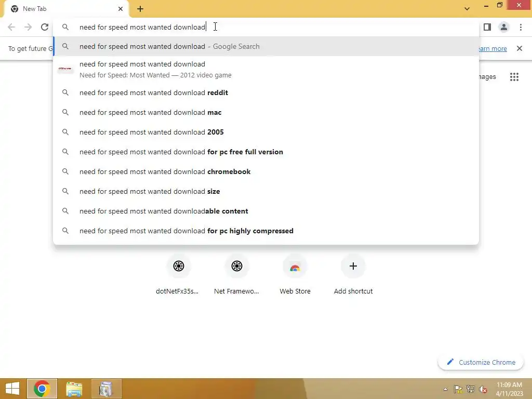Open the dotNetFx35s shortcut tile
Viewport: 532px width, 399px height.
178,275
